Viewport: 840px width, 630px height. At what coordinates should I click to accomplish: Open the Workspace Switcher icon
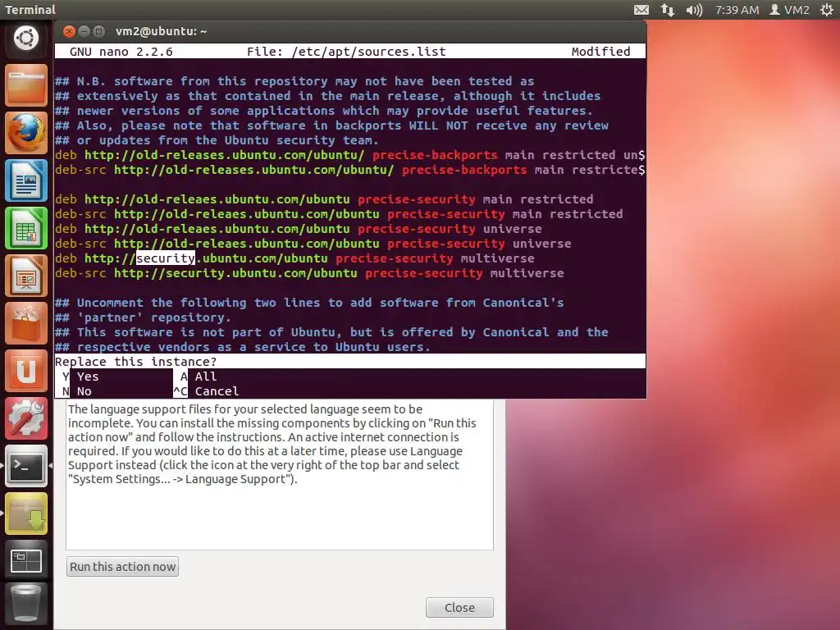[x=25, y=561]
